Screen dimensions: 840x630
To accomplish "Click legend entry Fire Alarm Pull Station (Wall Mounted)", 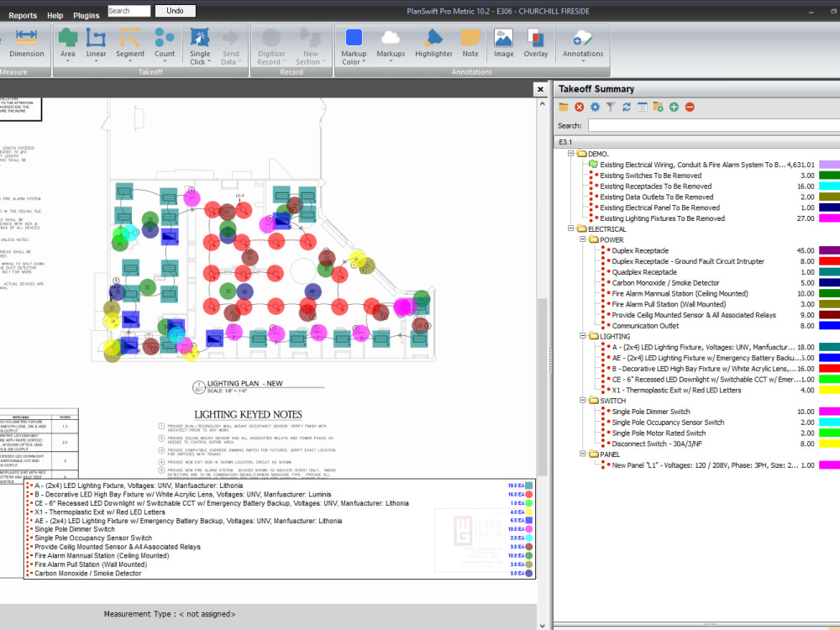I will point(91,564).
